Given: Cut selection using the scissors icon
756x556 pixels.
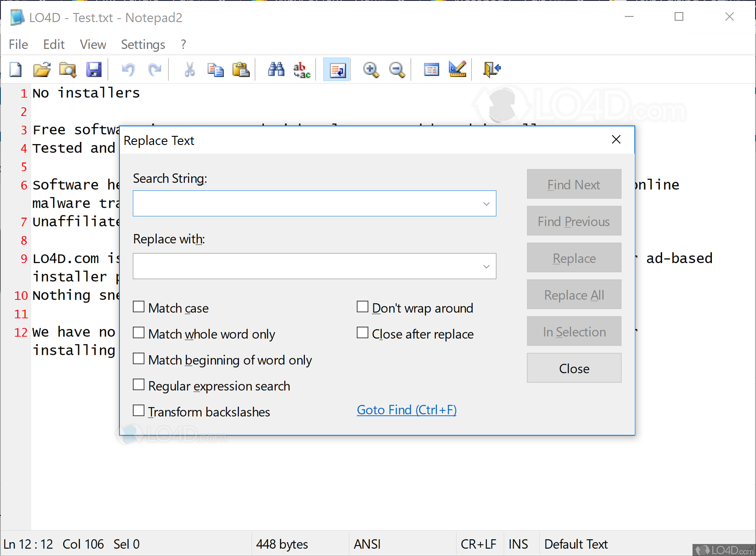Looking at the screenshot, I should (189, 69).
